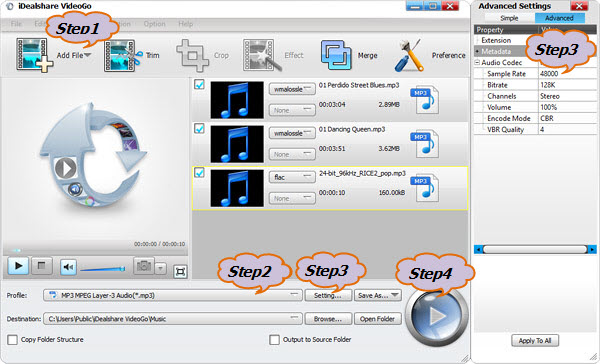This screenshot has width=600, height=364.
Task: Click thumbnail of 01 Perdido Street Blues.mp3
Action: click(x=237, y=100)
